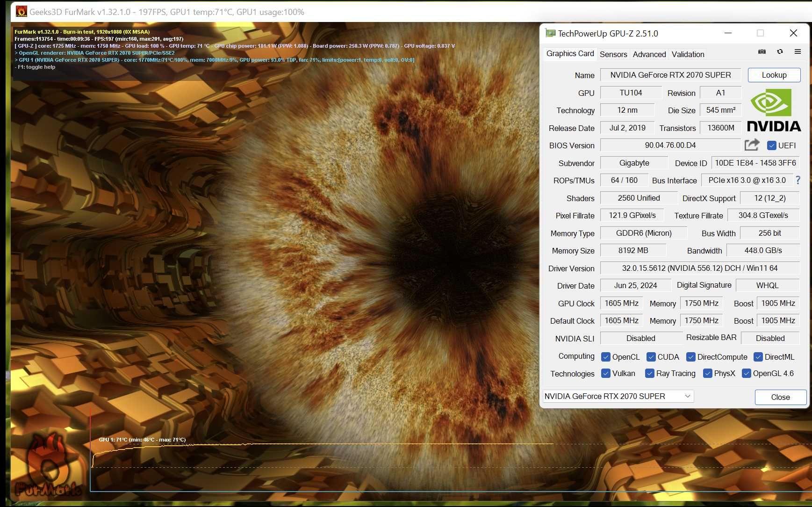
Task: Click the Digital Signature value WHQL
Action: pyautogui.click(x=768, y=285)
